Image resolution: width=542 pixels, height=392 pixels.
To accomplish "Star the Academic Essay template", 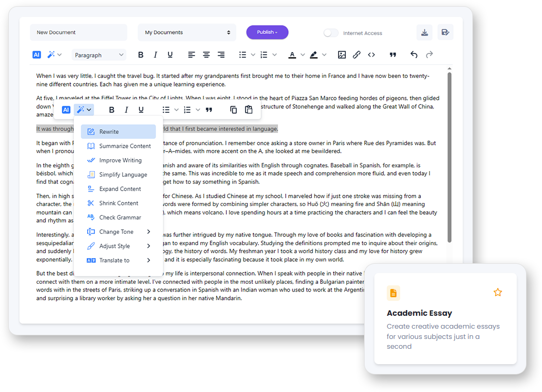I will pyautogui.click(x=498, y=292).
